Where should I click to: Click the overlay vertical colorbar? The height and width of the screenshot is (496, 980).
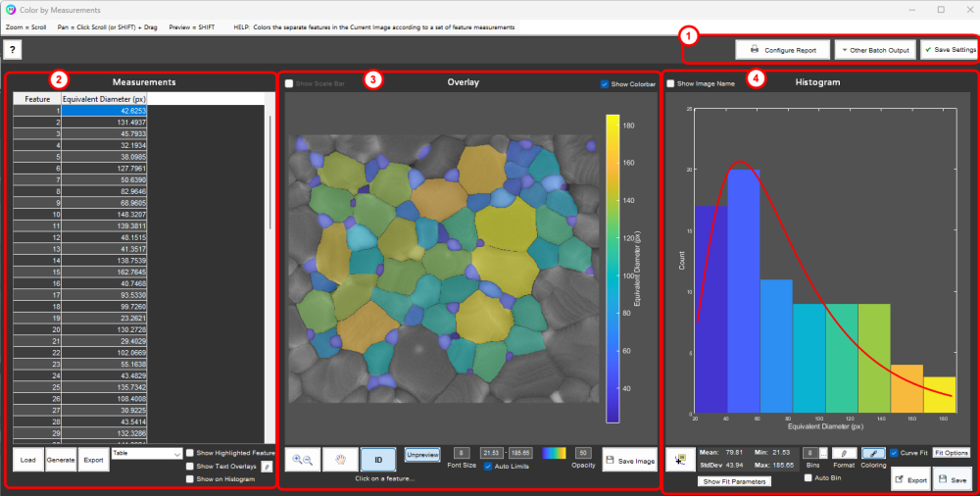[x=612, y=269]
